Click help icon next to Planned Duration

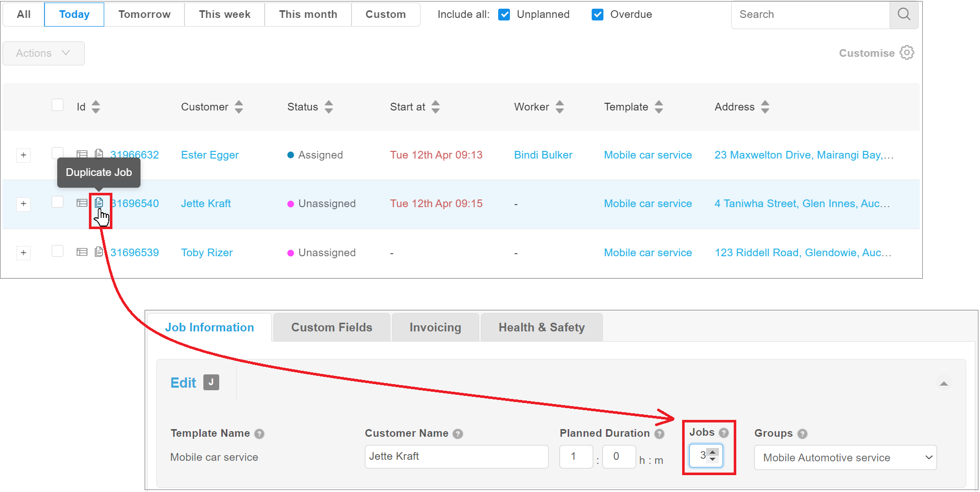pos(660,434)
